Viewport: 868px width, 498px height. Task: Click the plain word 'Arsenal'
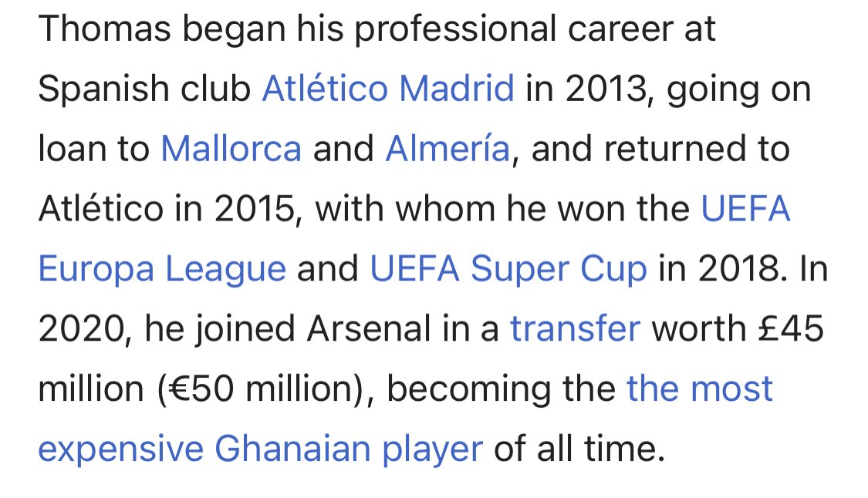point(369,328)
